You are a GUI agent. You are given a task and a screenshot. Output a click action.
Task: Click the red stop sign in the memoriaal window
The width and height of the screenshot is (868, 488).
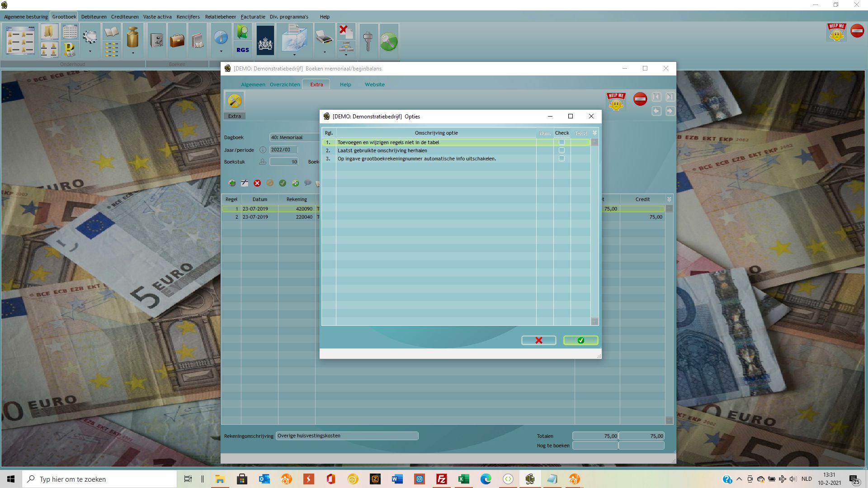(x=640, y=99)
